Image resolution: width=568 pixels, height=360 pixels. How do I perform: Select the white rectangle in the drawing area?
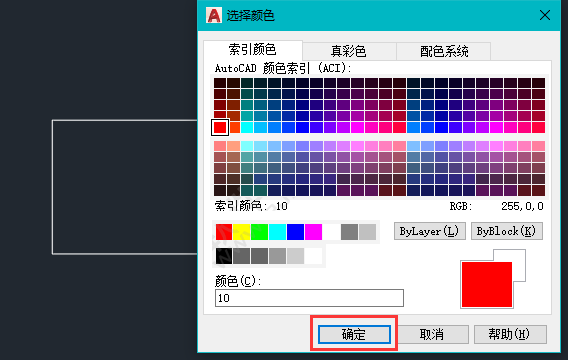[125, 187]
